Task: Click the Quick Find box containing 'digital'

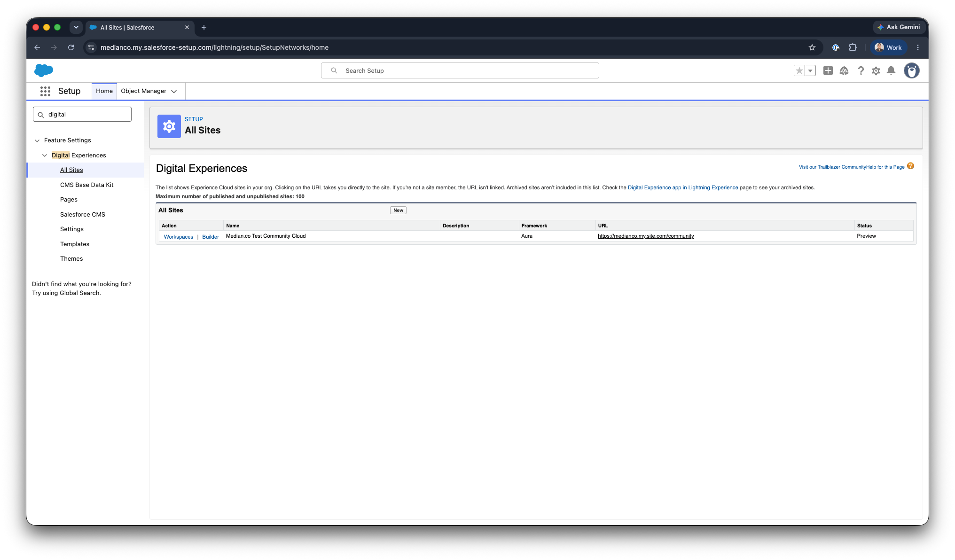Action: pos(82,114)
